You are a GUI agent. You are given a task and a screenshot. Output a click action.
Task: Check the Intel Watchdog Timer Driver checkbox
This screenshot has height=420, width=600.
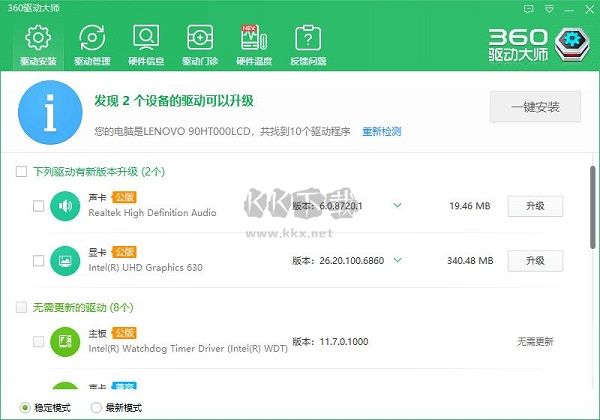click(38, 342)
